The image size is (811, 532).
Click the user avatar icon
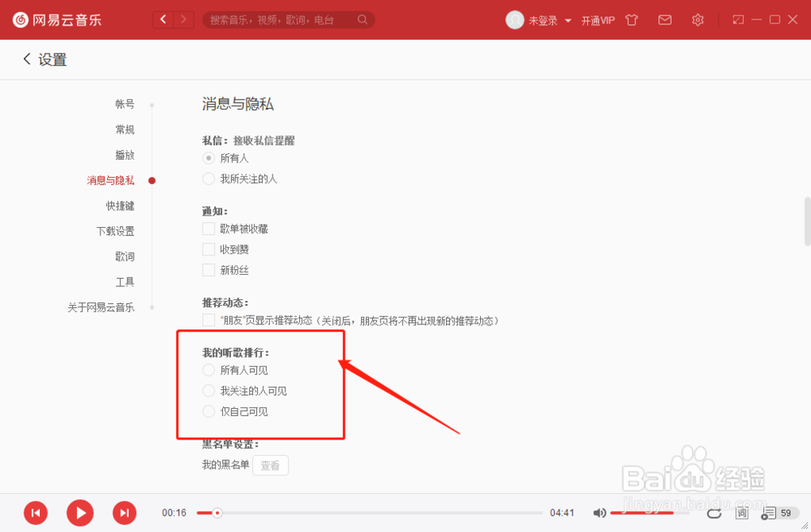point(515,20)
